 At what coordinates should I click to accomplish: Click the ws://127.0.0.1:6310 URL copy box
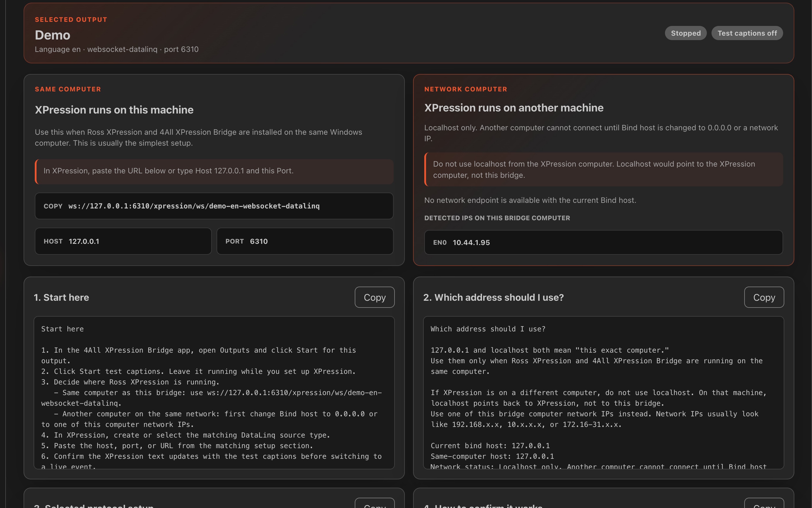click(x=214, y=206)
